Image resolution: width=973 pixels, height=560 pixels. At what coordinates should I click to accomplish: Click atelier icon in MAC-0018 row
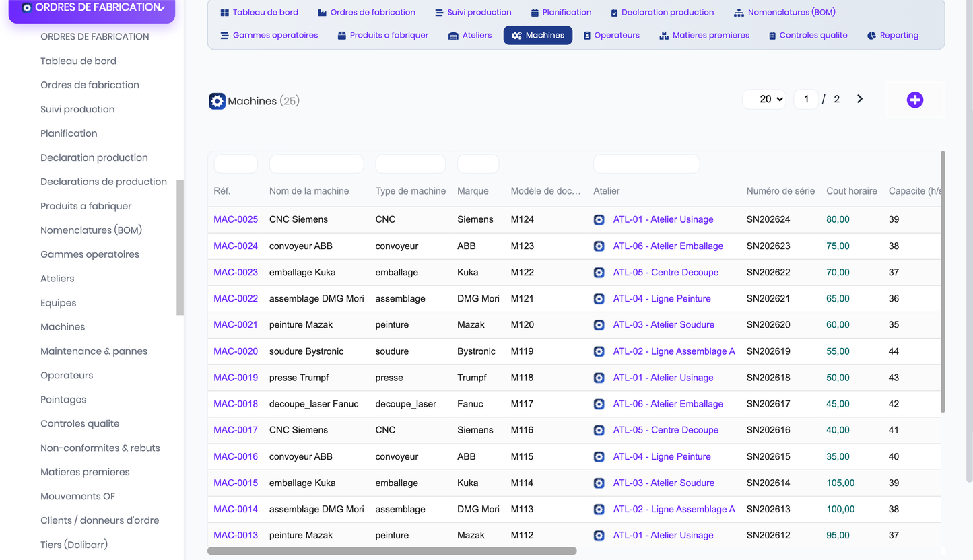click(x=599, y=404)
